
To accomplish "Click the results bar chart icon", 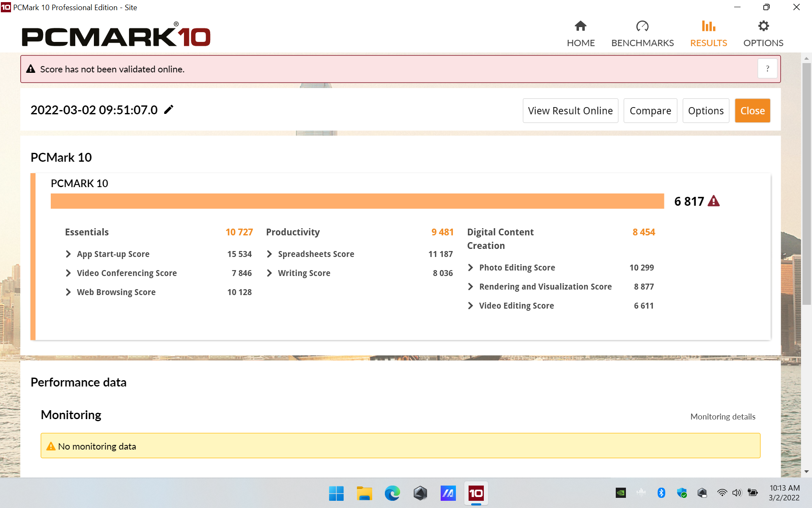I will click(x=708, y=26).
